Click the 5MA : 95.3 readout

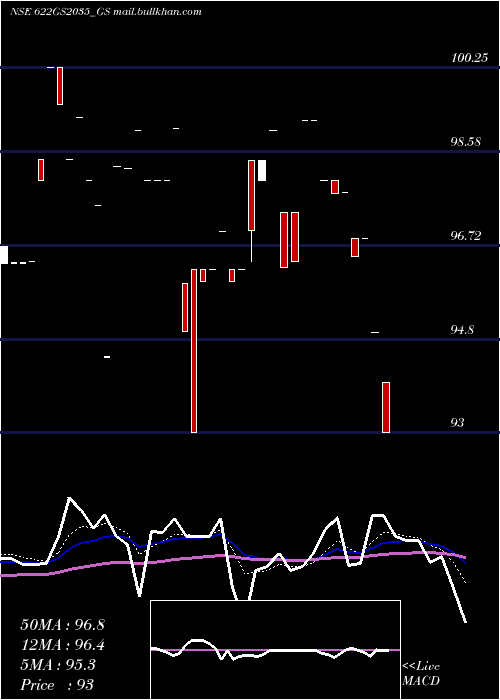coord(58,665)
